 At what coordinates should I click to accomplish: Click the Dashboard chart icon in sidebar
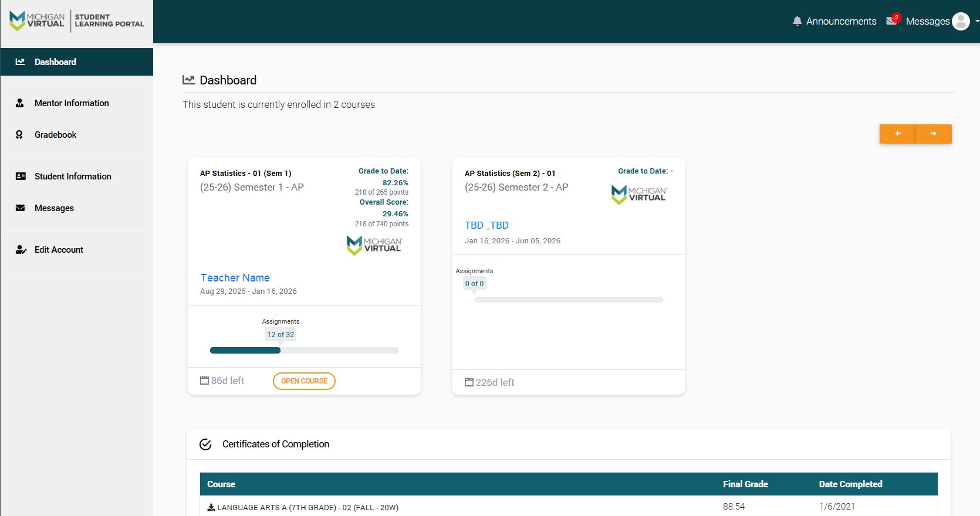(x=20, y=62)
